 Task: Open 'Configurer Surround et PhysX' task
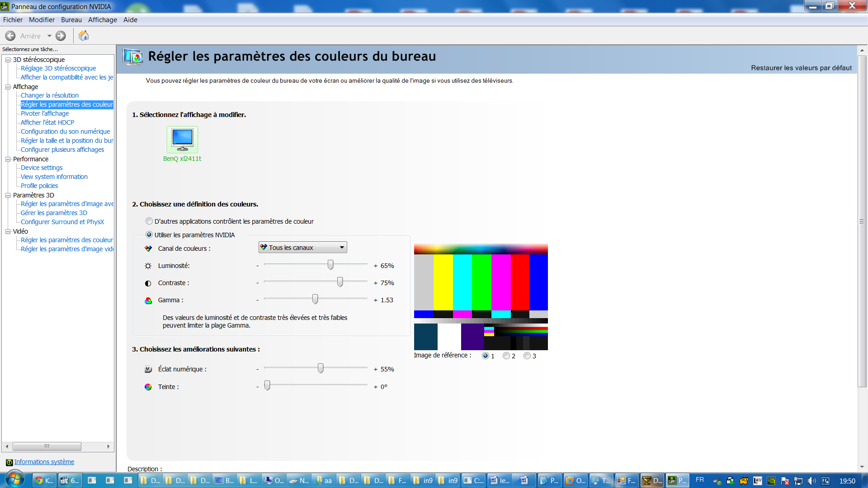[x=62, y=222]
